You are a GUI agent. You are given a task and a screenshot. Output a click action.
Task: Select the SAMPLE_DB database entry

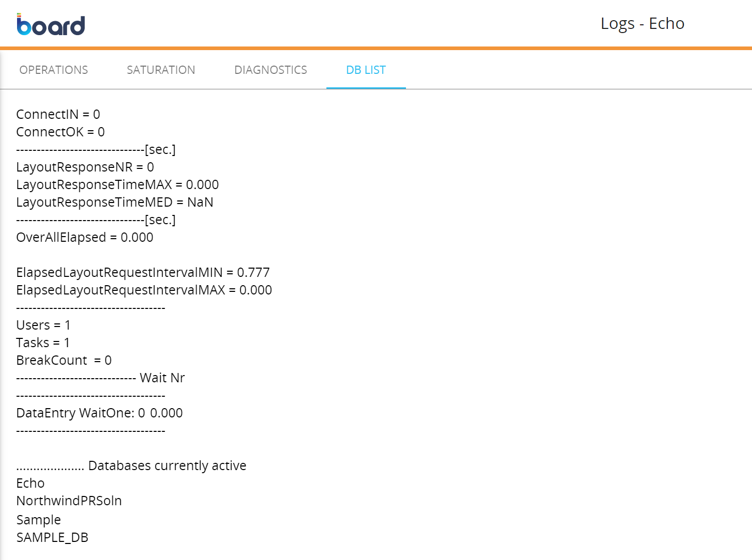(52, 537)
